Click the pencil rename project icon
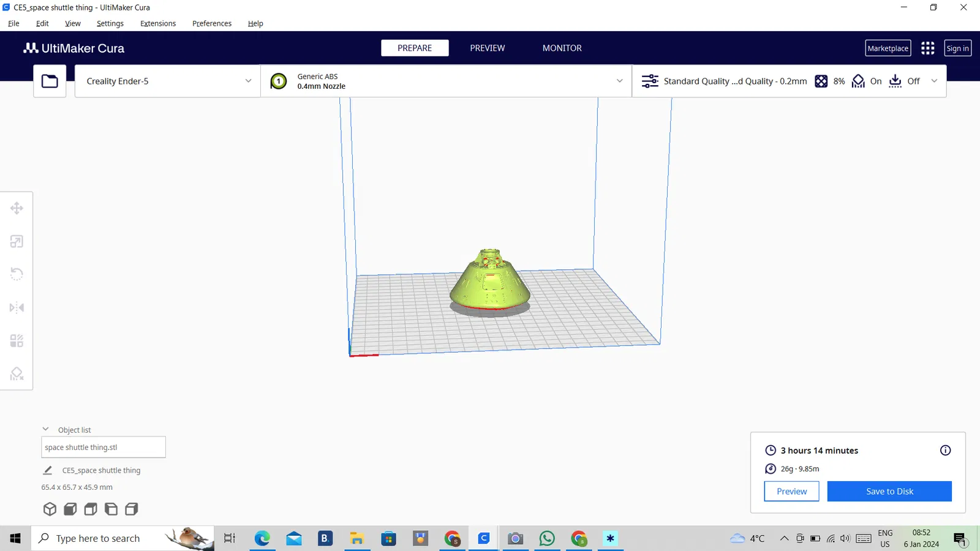 point(47,470)
